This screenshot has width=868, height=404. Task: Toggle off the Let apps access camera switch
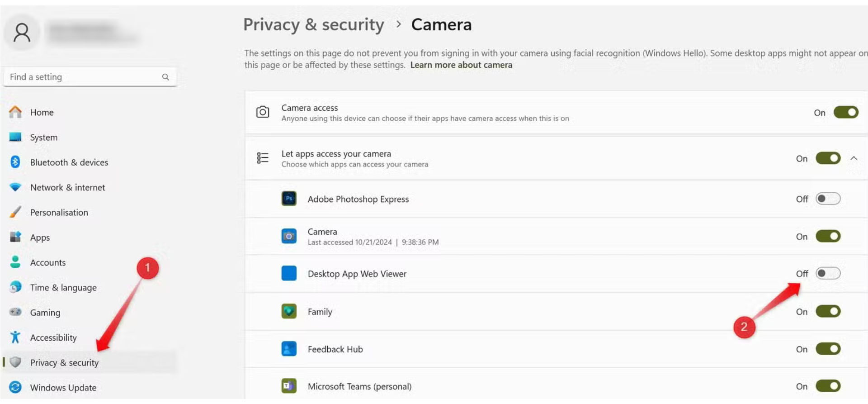(x=828, y=158)
